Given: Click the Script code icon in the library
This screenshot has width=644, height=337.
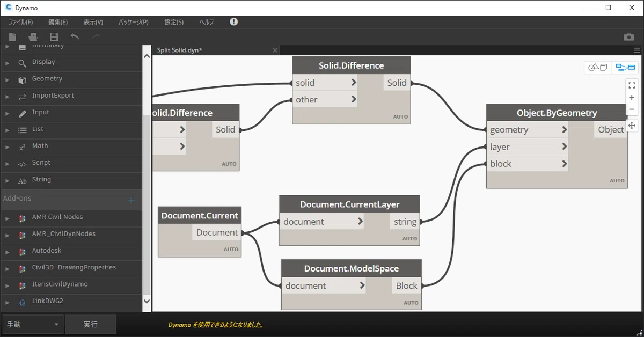Looking at the screenshot, I should (x=22, y=164).
